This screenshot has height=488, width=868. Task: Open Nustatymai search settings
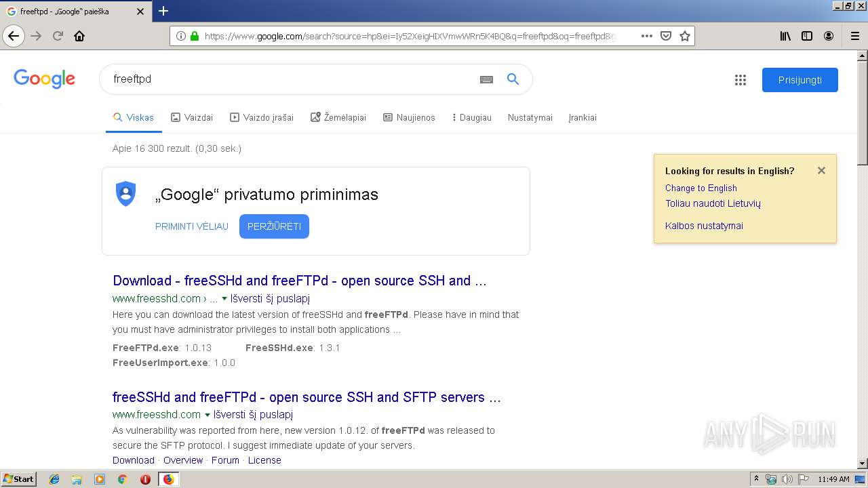click(530, 117)
